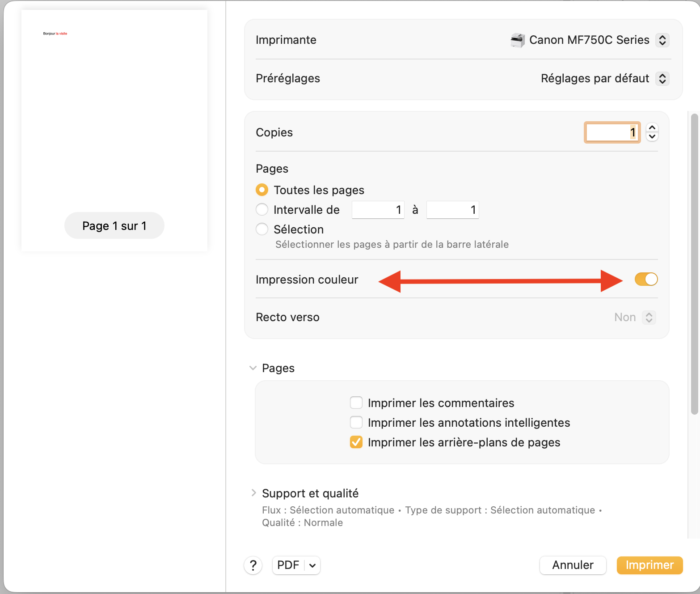Collapse the Pages section chevron
This screenshot has height=594, width=700.
pyautogui.click(x=253, y=368)
